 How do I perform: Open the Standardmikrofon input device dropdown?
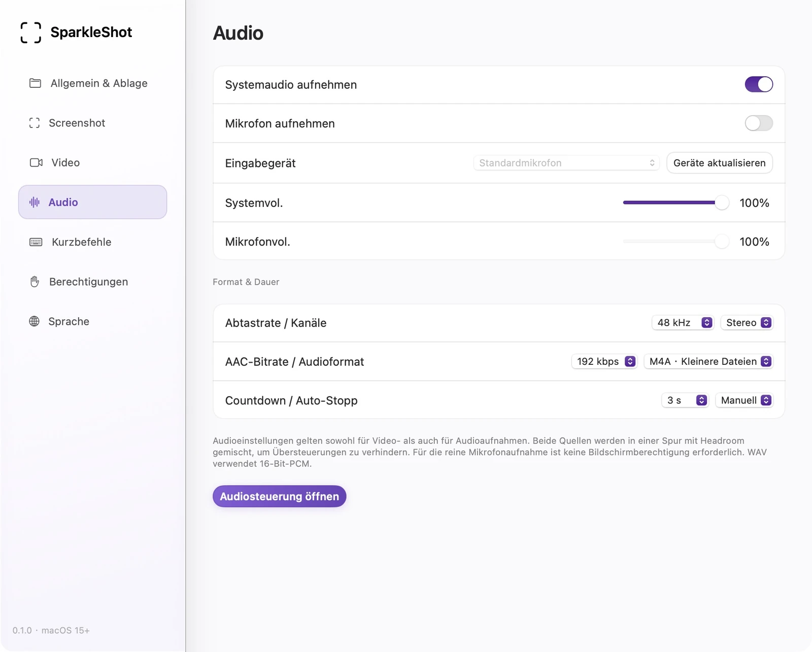click(566, 163)
